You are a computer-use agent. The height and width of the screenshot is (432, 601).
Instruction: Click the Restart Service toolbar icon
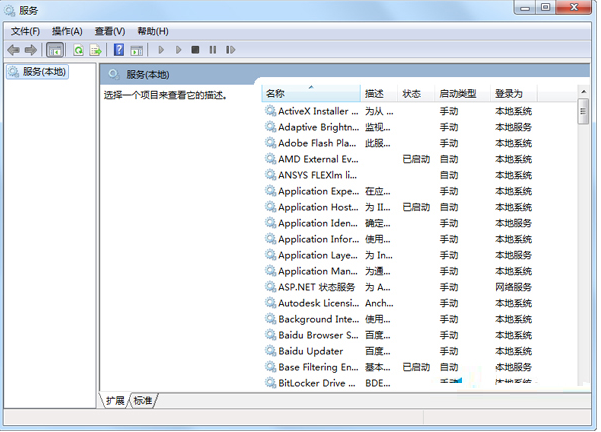(231, 49)
